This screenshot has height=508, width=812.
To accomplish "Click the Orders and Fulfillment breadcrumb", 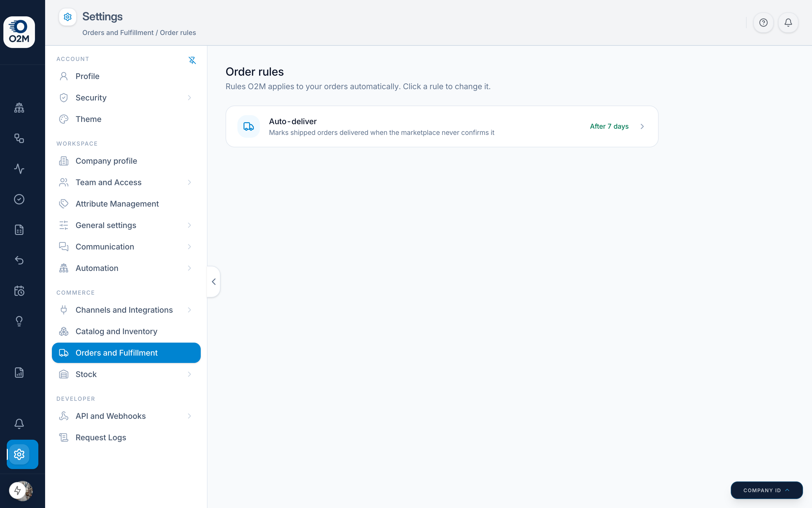I will [118, 32].
